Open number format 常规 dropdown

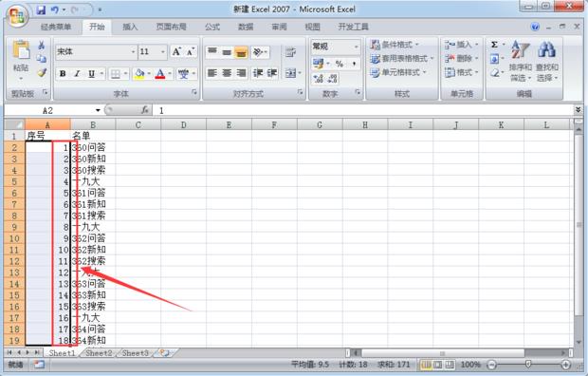[x=356, y=47]
